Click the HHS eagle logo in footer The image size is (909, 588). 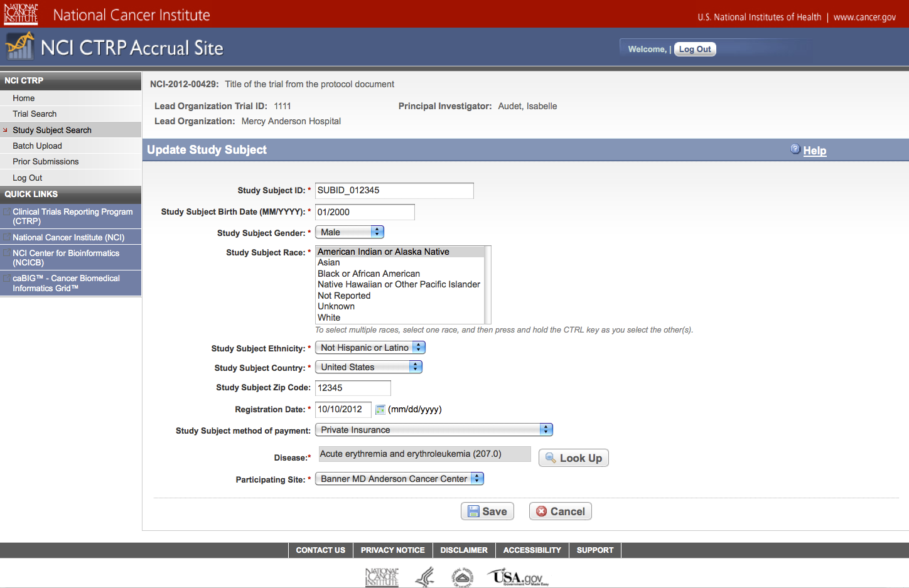[x=425, y=577]
